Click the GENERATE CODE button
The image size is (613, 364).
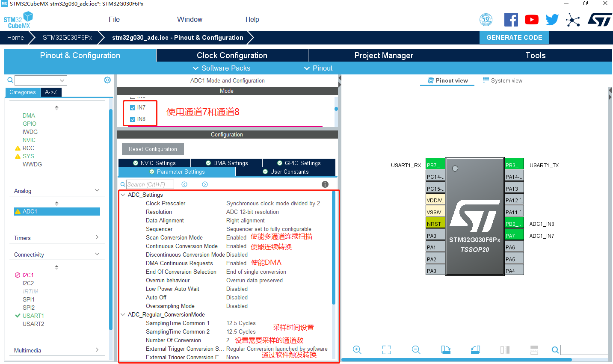(x=514, y=37)
